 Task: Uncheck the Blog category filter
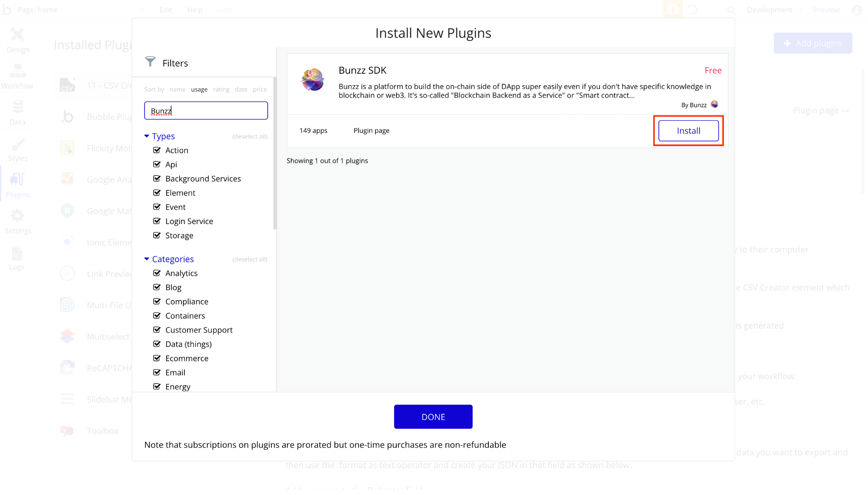157,287
